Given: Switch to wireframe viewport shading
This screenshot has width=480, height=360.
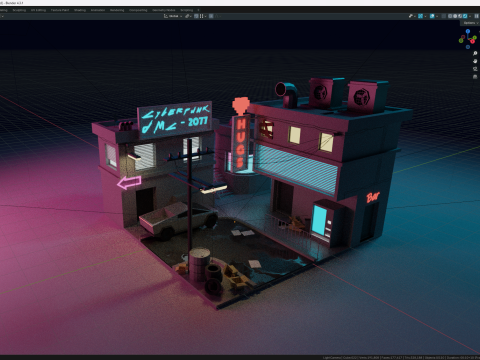Looking at the screenshot, I should click(450, 16).
